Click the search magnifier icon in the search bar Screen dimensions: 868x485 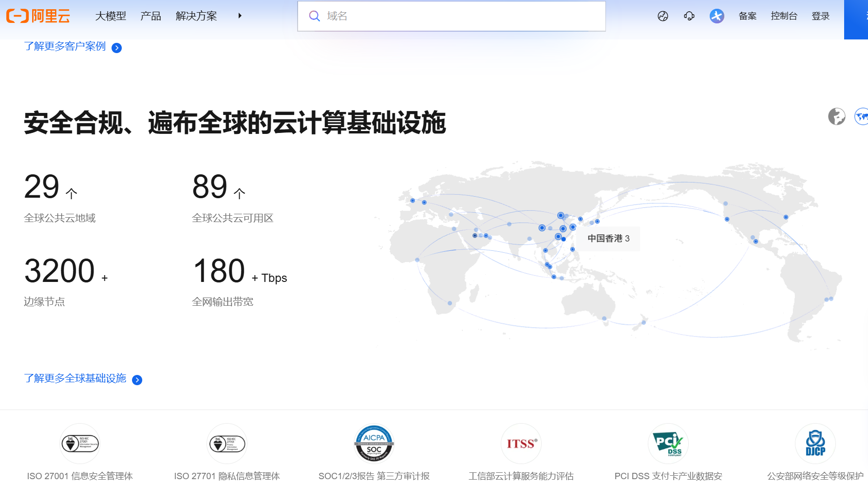[x=314, y=16]
